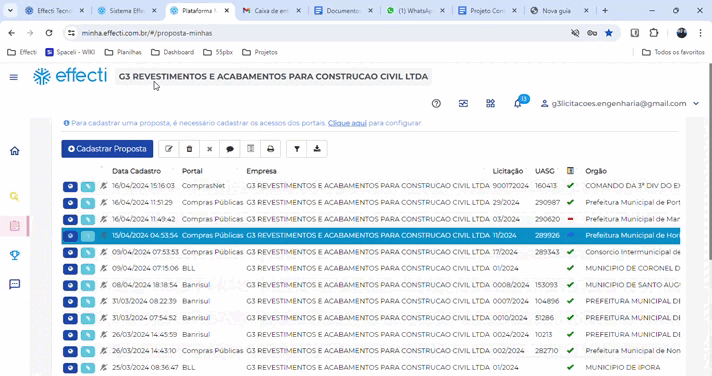
Task: Switch to the Documento browser tab
Action: tap(343, 10)
